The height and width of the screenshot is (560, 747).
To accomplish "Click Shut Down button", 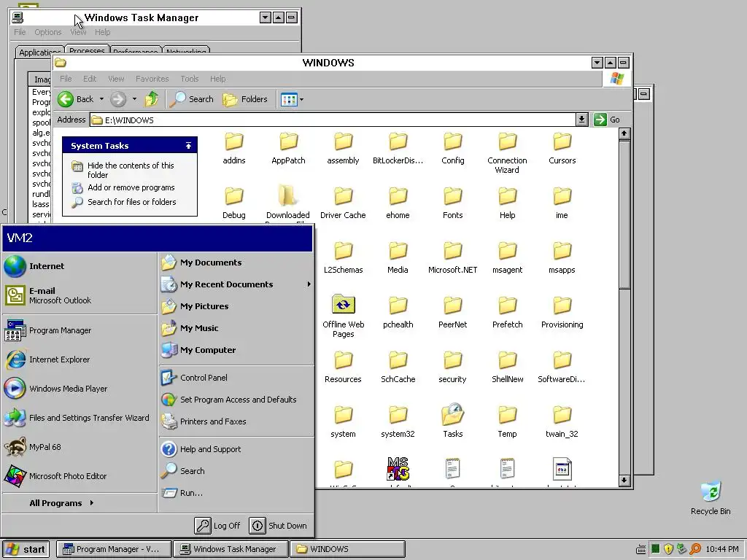I will [x=278, y=526].
